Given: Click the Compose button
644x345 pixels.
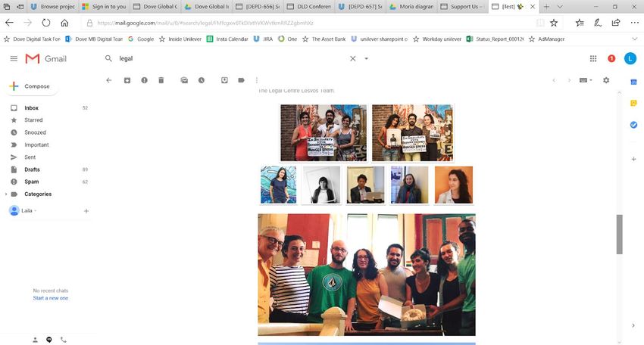Looking at the screenshot, I should [31, 86].
